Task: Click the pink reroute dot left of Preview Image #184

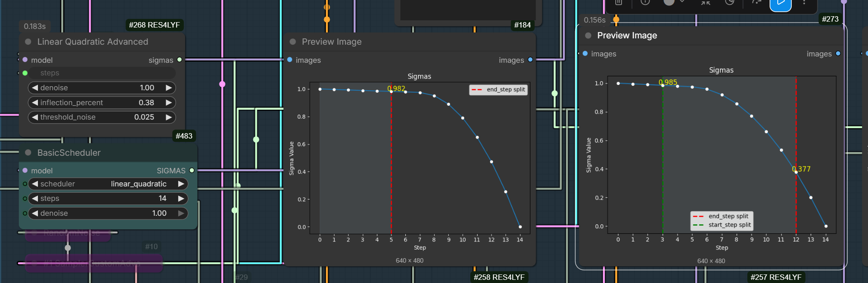Action: 222,84
